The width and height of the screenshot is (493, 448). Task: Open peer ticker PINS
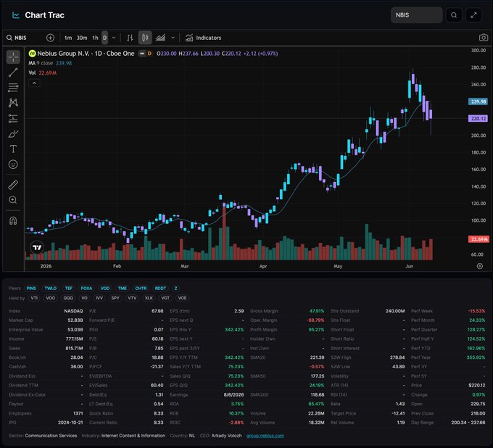pyautogui.click(x=31, y=289)
